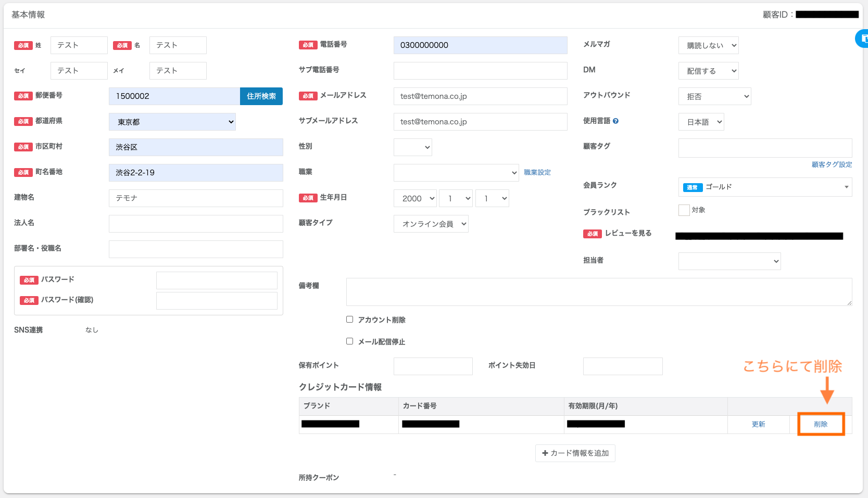The image size is (868, 498).
Task: Click the 電話番号 input field
Action: (480, 45)
